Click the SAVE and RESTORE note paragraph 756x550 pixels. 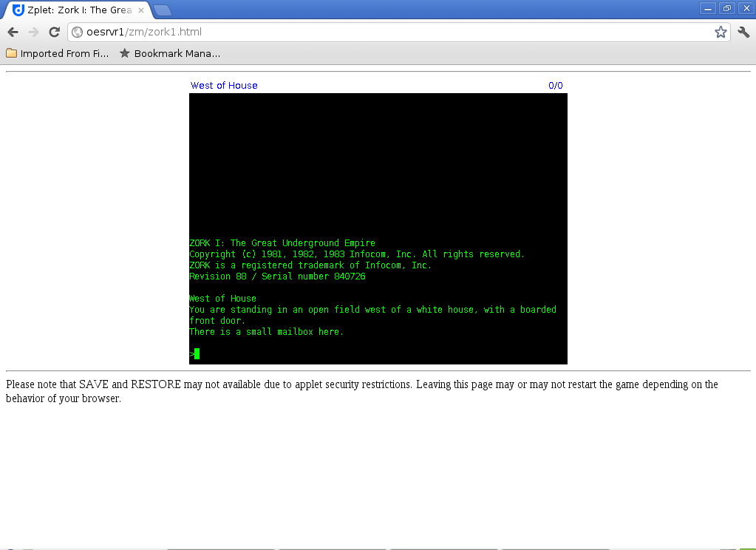pyautogui.click(x=362, y=391)
